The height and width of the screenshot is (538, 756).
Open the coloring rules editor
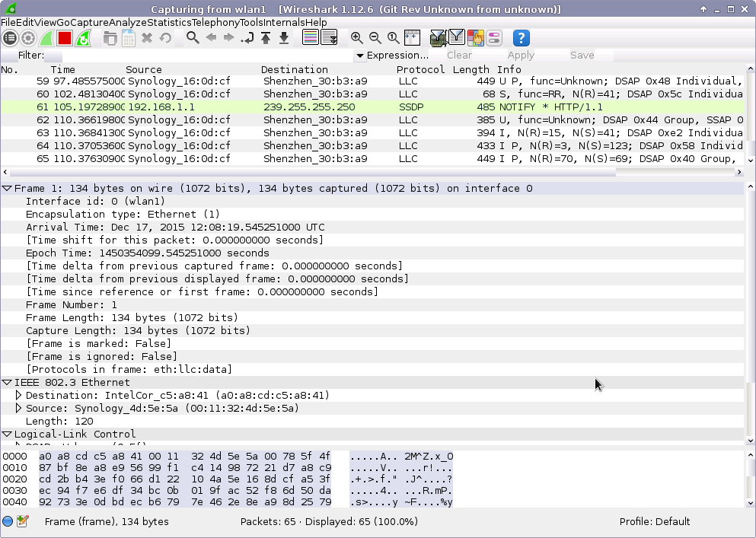(x=475, y=38)
